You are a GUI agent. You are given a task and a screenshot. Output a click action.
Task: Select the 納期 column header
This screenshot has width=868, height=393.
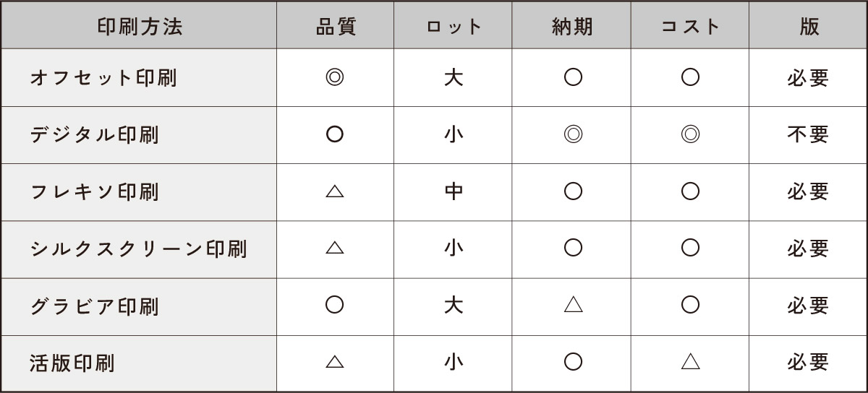point(571,27)
